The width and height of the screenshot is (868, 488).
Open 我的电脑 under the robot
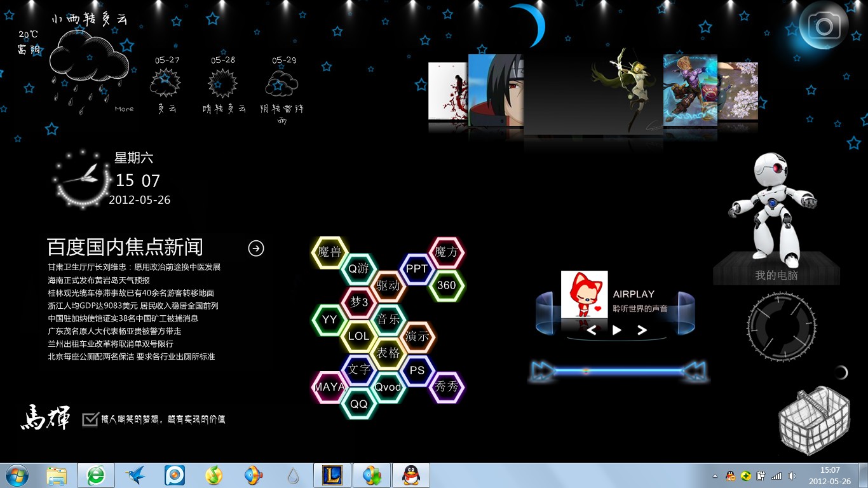[x=776, y=275]
